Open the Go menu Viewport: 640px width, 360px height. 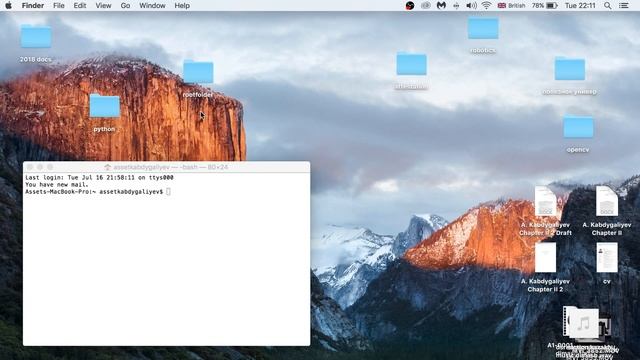point(125,6)
